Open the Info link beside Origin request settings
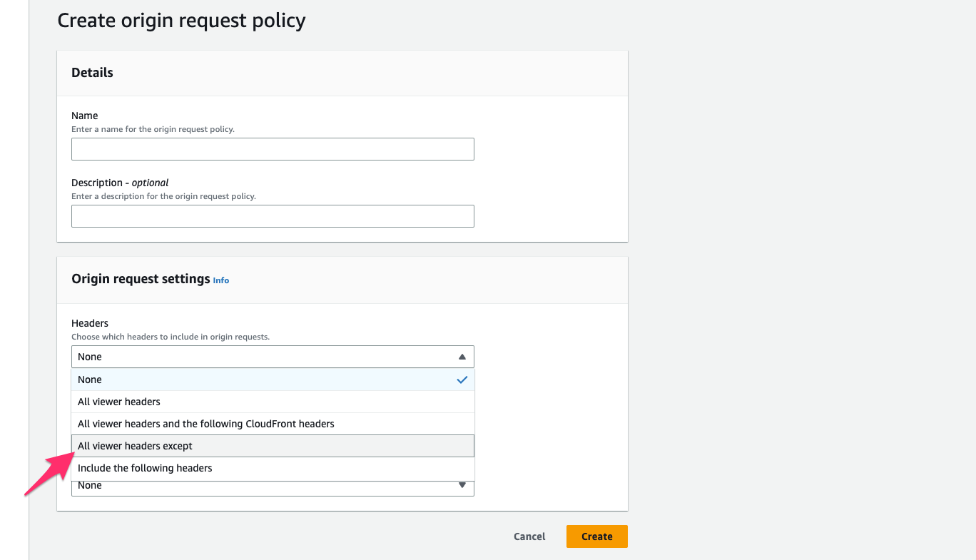 (221, 280)
